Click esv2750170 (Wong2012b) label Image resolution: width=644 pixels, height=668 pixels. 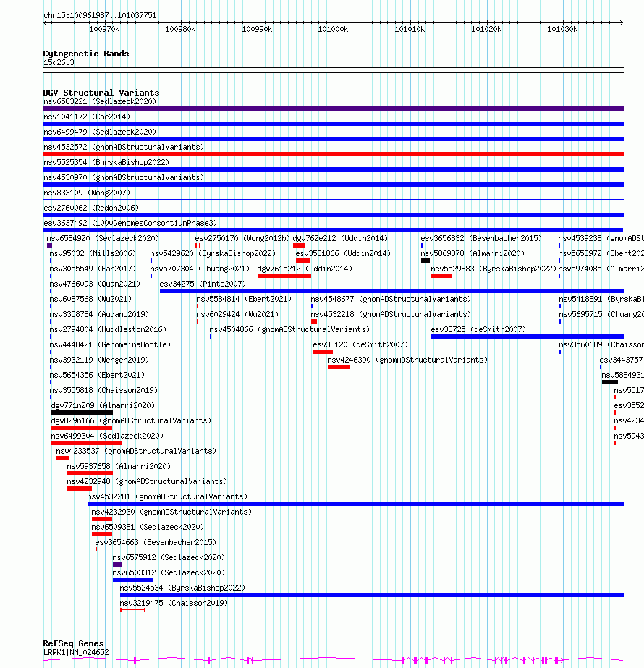pos(242,239)
